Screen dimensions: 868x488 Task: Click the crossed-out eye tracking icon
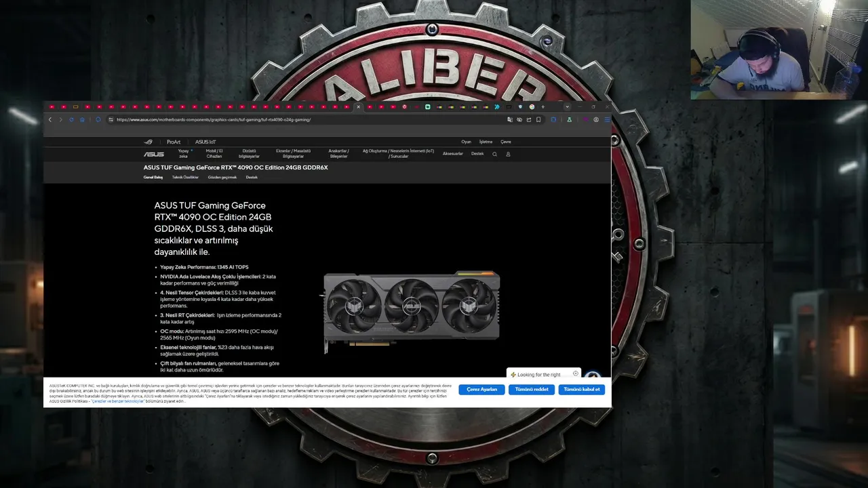(x=519, y=119)
